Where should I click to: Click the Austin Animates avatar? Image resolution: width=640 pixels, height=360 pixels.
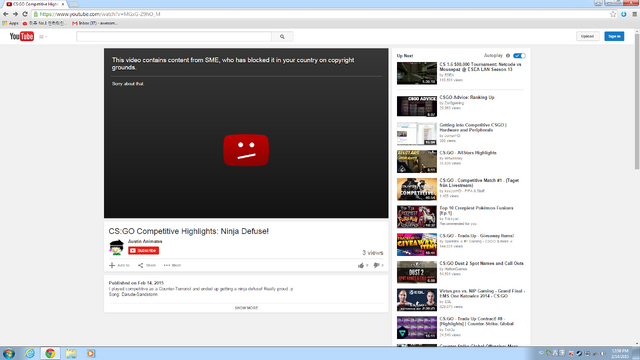coord(116,247)
